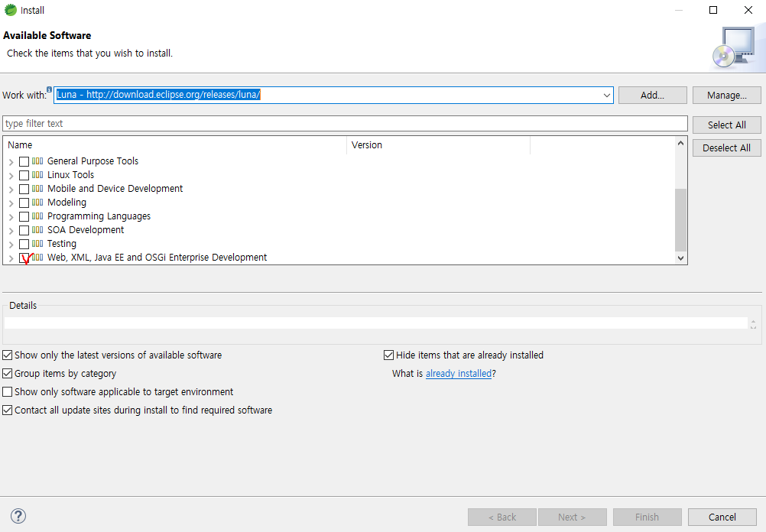Expand the SOA Development node

11,231
